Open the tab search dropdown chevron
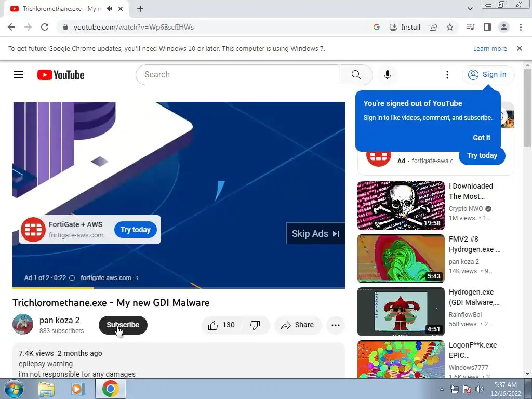Image resolution: width=532 pixels, height=399 pixels. tap(470, 9)
